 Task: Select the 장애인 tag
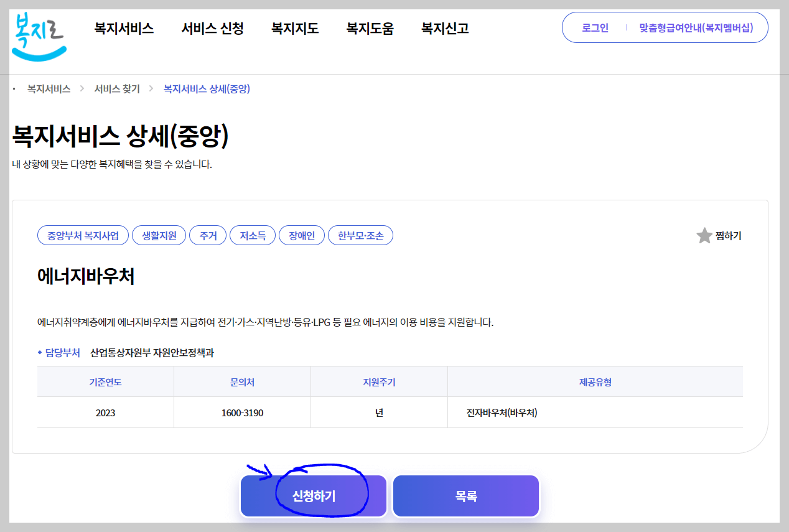301,235
